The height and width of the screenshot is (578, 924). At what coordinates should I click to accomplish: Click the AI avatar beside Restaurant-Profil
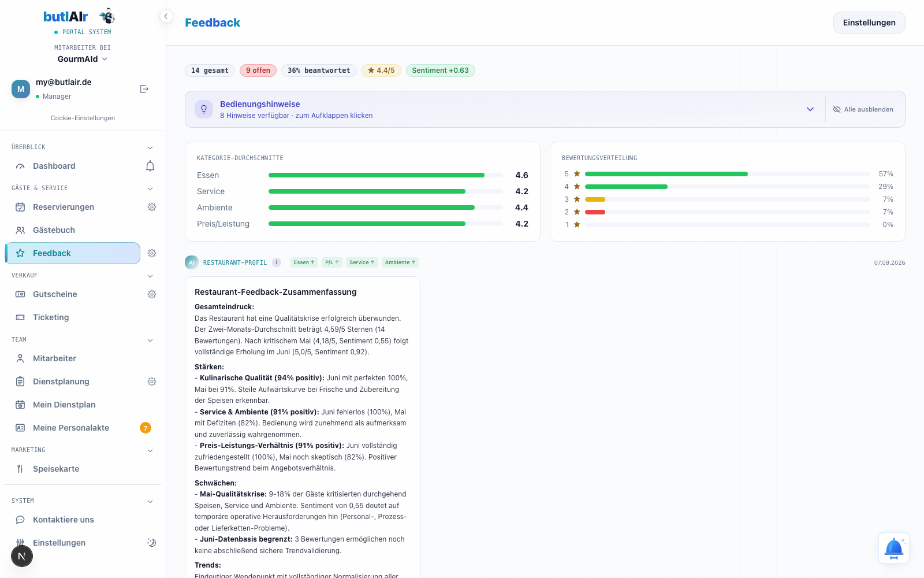tap(191, 262)
